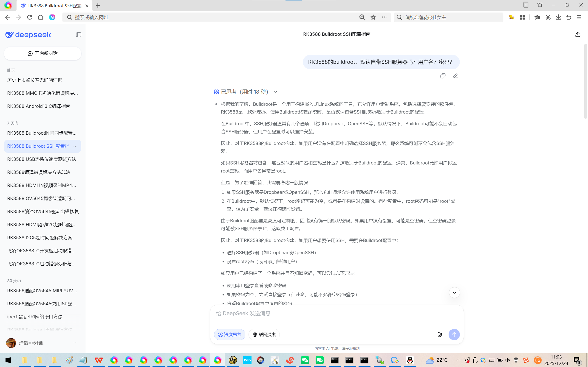Open user account menu dots
The image size is (588, 367).
pos(75,343)
